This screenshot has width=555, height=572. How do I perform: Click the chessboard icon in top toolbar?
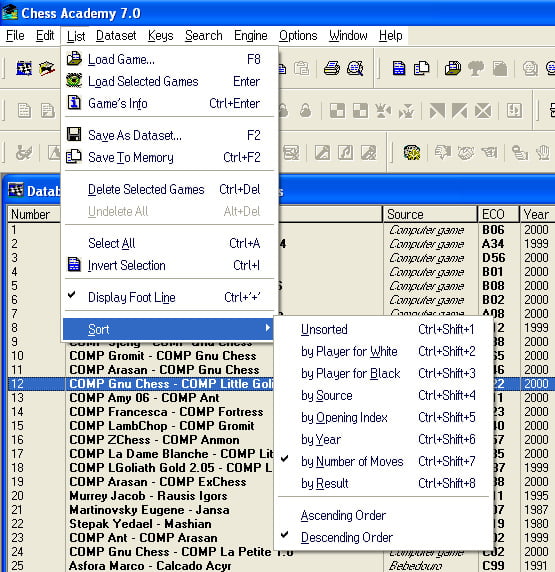[24, 68]
